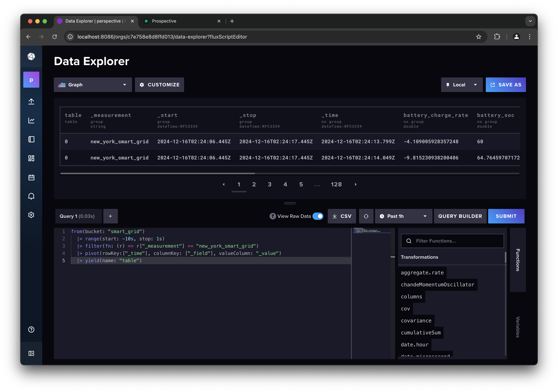This screenshot has height=392, width=558.
Task: Click the sidebar collapse toggle icon
Action: coord(31,353)
